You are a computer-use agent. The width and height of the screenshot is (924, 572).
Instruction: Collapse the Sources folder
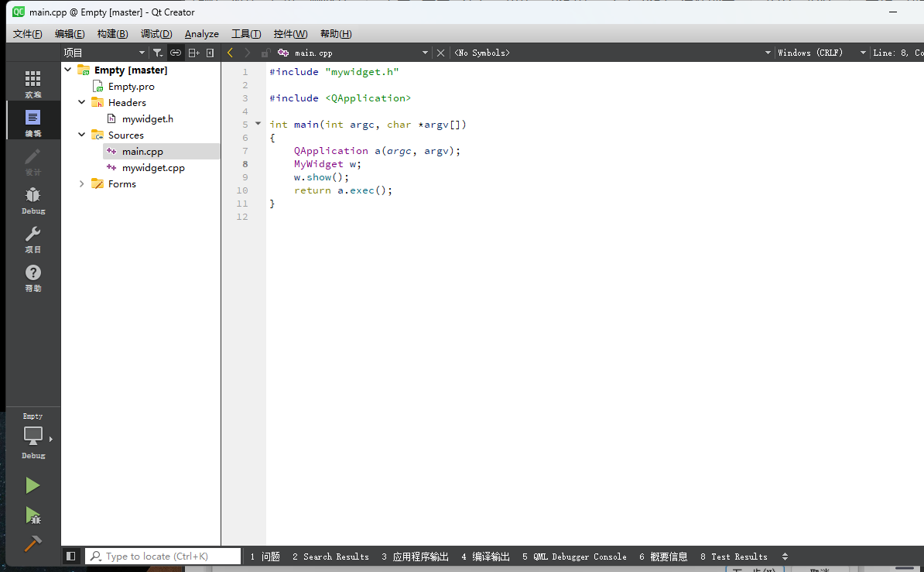click(x=82, y=135)
